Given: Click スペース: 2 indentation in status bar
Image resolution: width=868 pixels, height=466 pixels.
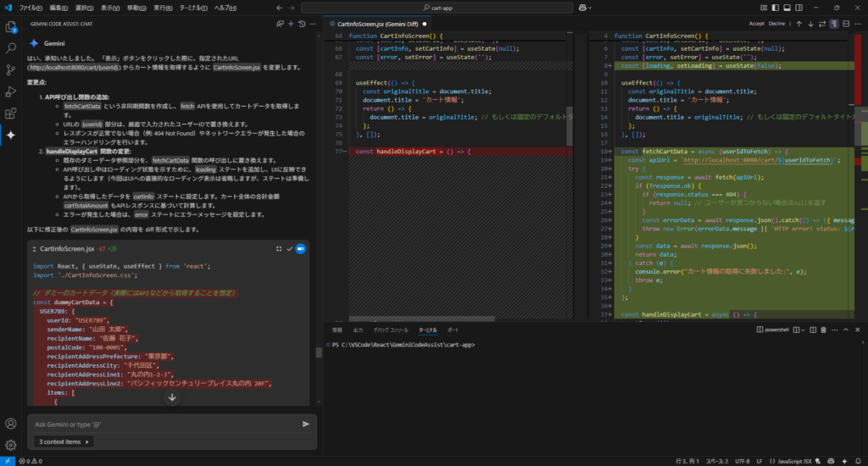Looking at the screenshot, I should coord(717,461).
